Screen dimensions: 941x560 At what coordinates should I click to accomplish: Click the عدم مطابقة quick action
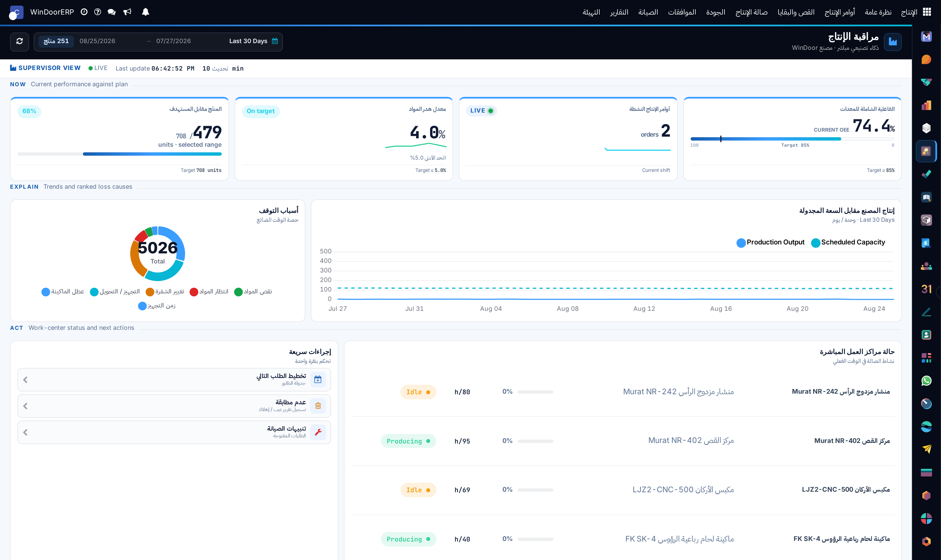pos(174,406)
